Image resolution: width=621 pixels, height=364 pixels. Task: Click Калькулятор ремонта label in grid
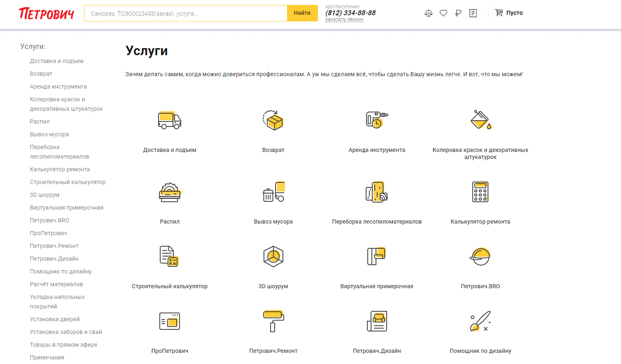click(480, 222)
